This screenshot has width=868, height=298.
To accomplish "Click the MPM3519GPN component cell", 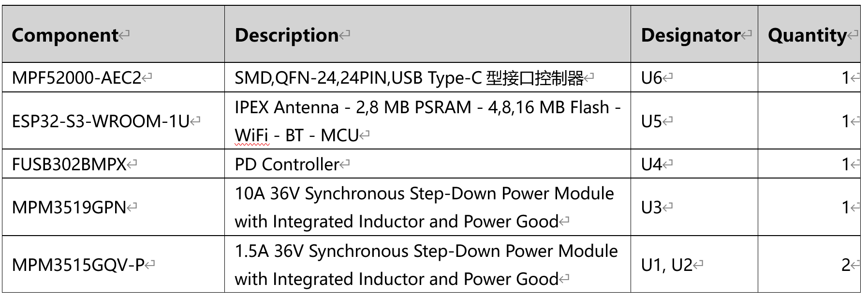I will click(69, 208).
